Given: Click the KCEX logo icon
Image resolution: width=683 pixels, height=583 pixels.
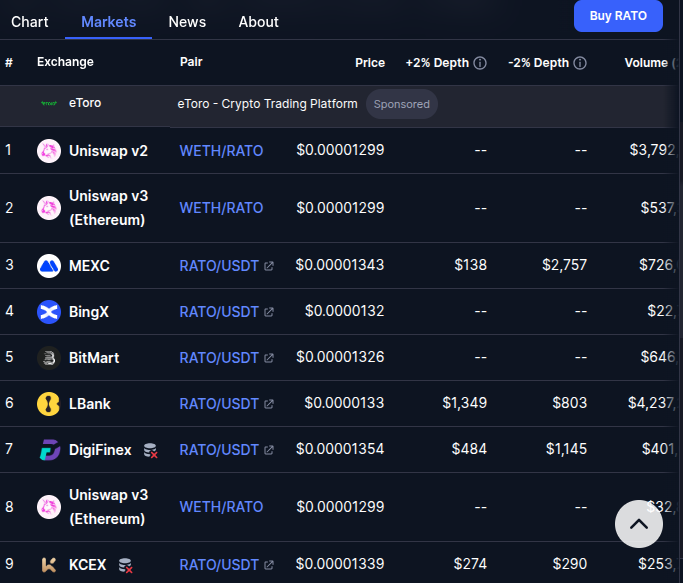Looking at the screenshot, I should [49, 565].
